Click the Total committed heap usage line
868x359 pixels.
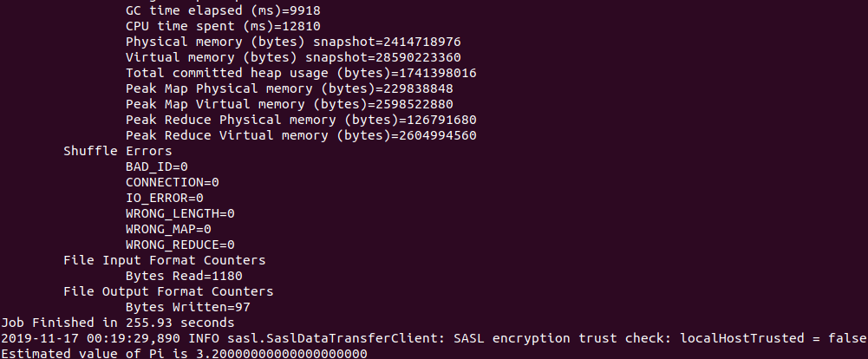tap(301, 73)
